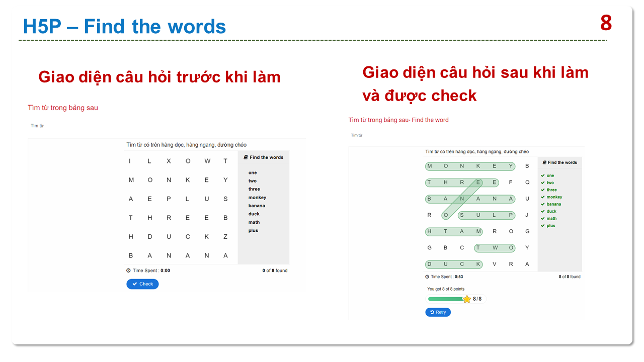This screenshot has height=362, width=644.
Task: Click the blue Check button
Action: click(142, 284)
